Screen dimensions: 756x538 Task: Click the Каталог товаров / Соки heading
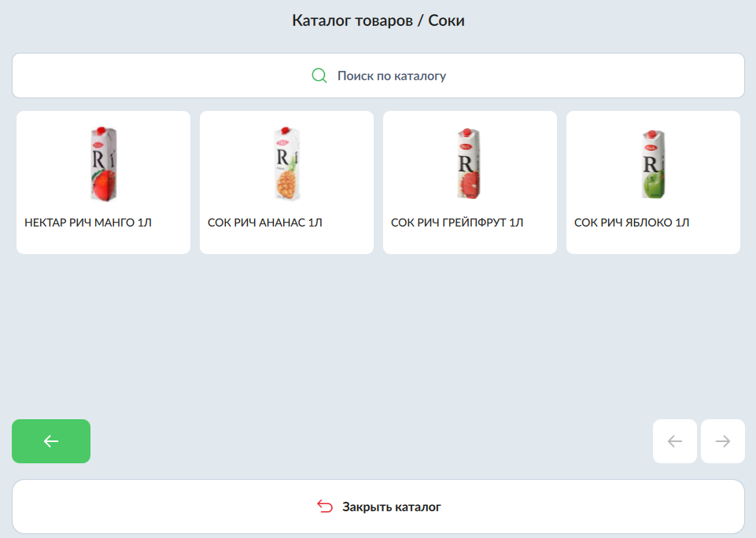(378, 20)
